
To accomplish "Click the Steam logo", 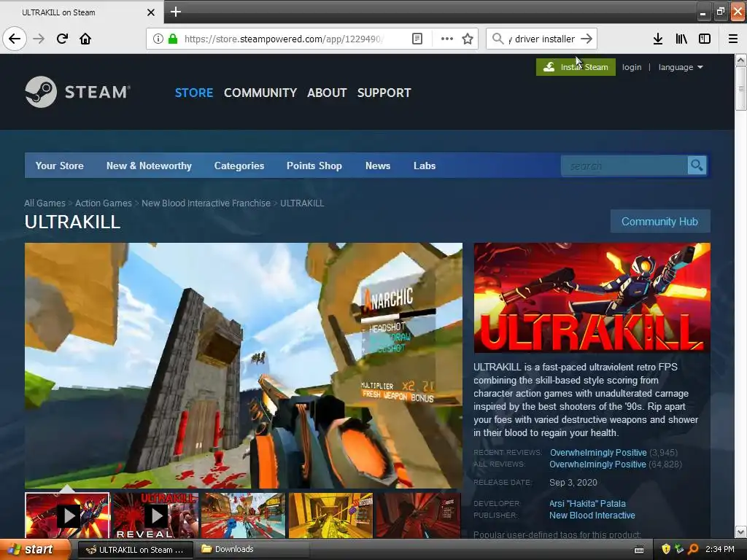I will pyautogui.click(x=77, y=92).
